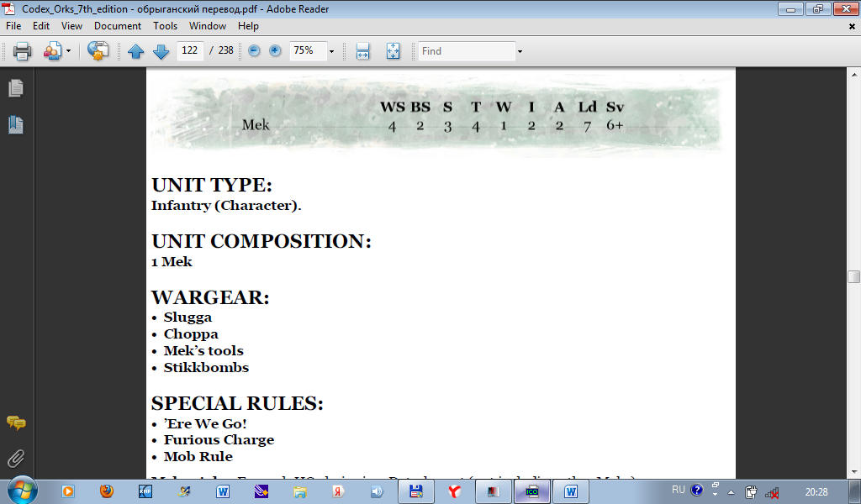Image resolution: width=861 pixels, height=504 pixels.
Task: Launch Firefox from the taskbar
Action: click(107, 491)
